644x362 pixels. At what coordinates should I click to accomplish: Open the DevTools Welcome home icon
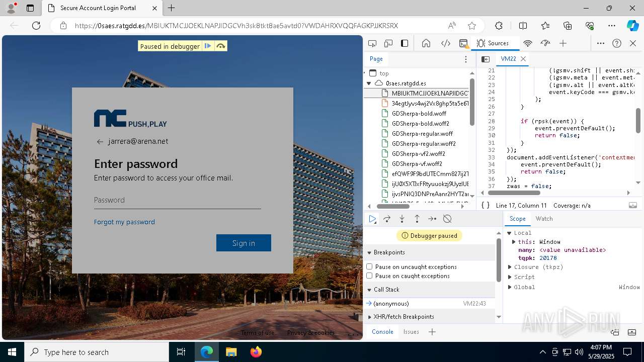pos(426,43)
